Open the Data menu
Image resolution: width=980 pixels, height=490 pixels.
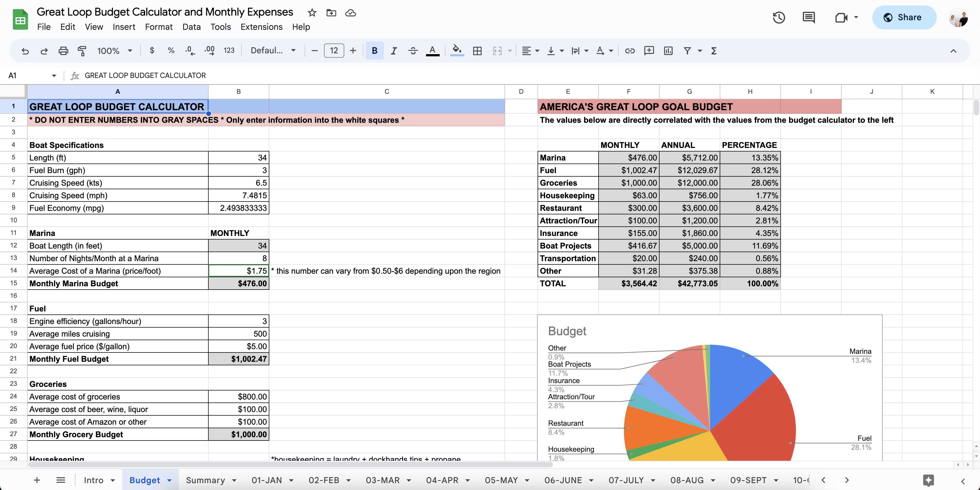click(191, 27)
